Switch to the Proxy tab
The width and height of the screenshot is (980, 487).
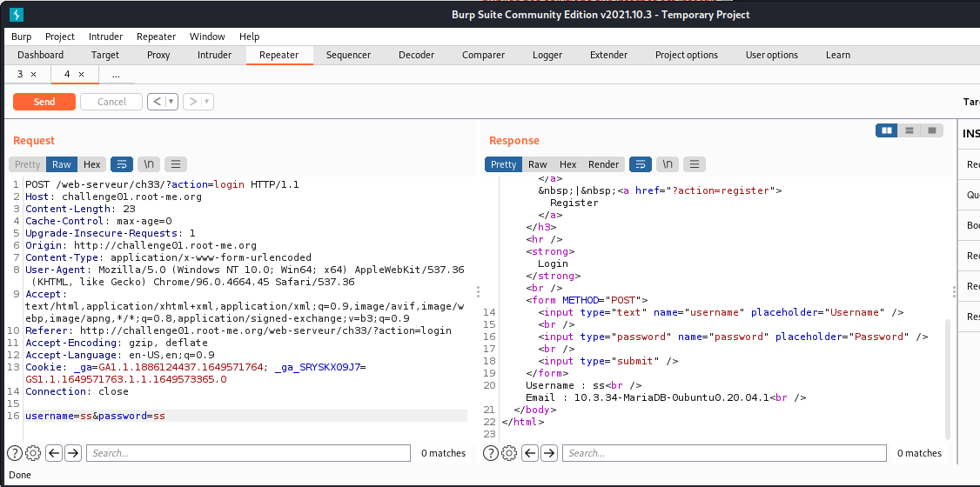coord(158,55)
